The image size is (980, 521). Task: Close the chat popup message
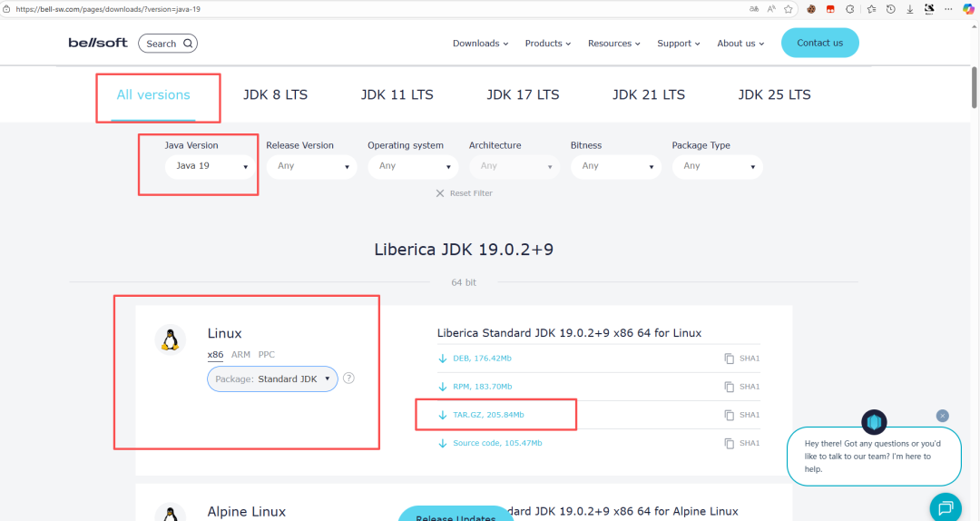point(943,416)
